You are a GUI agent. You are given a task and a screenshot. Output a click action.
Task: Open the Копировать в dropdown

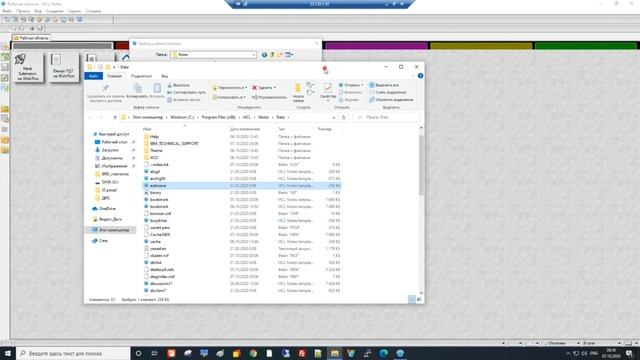tap(229, 97)
